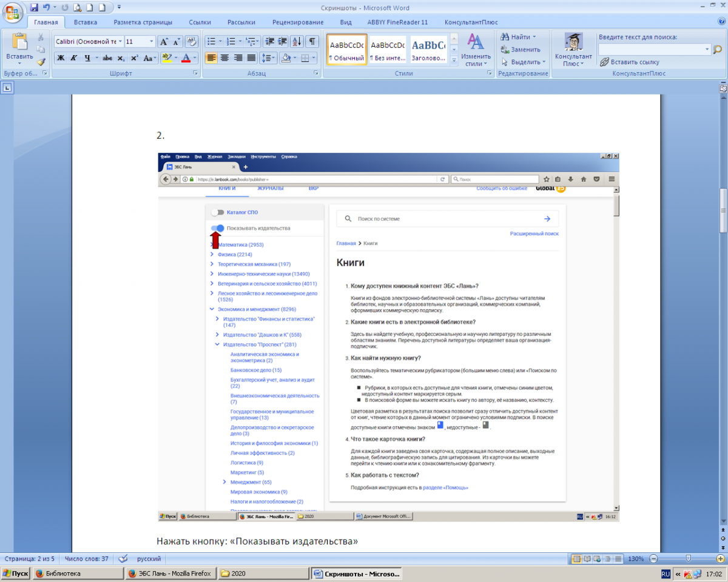Toggle paragraph marks display (¶)

[x=312, y=42]
